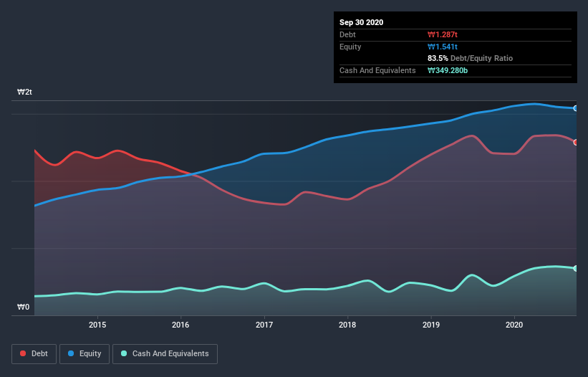This screenshot has width=588, height=377.
Task: Click the 2018 x-axis label
Action: 347,325
